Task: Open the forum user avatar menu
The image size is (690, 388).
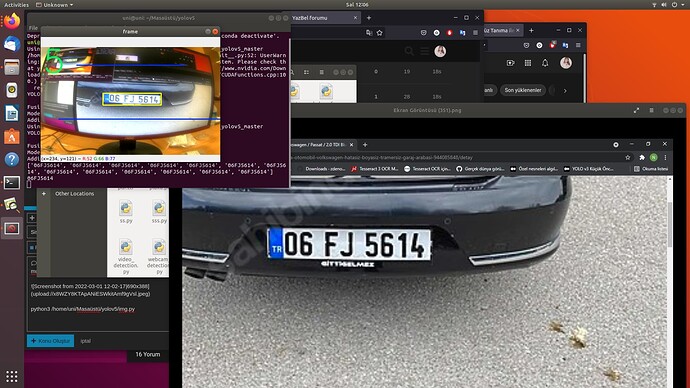Action: click(x=440, y=51)
